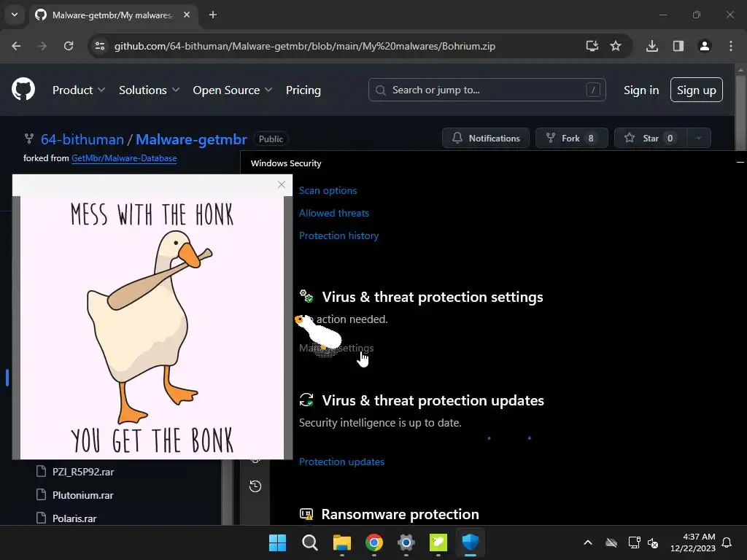The width and height of the screenshot is (747, 560).
Task: Click the install app icon in address bar
Action: point(592,46)
